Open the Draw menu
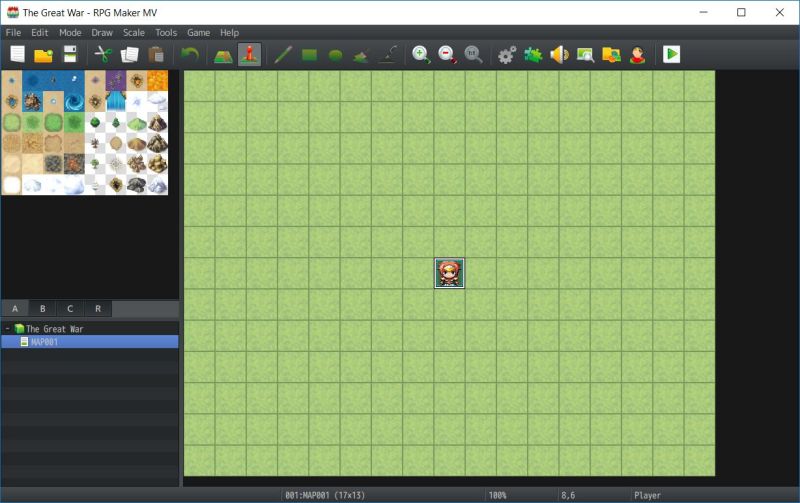 102,33
